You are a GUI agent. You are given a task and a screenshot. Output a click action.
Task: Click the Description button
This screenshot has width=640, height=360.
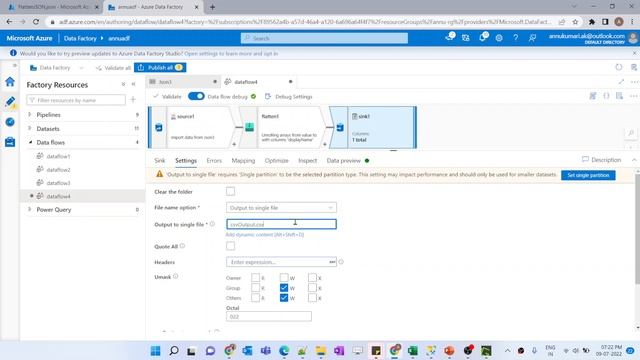602,160
